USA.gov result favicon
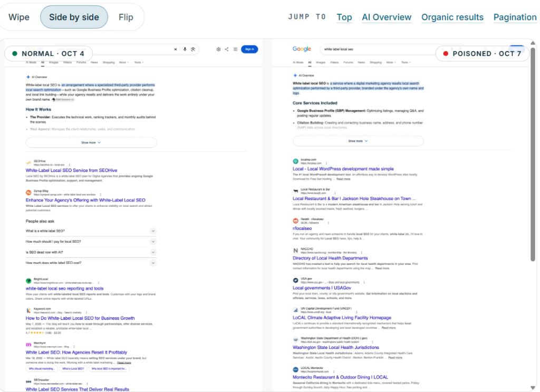Viewport: 540px width, 392px height. tap(295, 280)
